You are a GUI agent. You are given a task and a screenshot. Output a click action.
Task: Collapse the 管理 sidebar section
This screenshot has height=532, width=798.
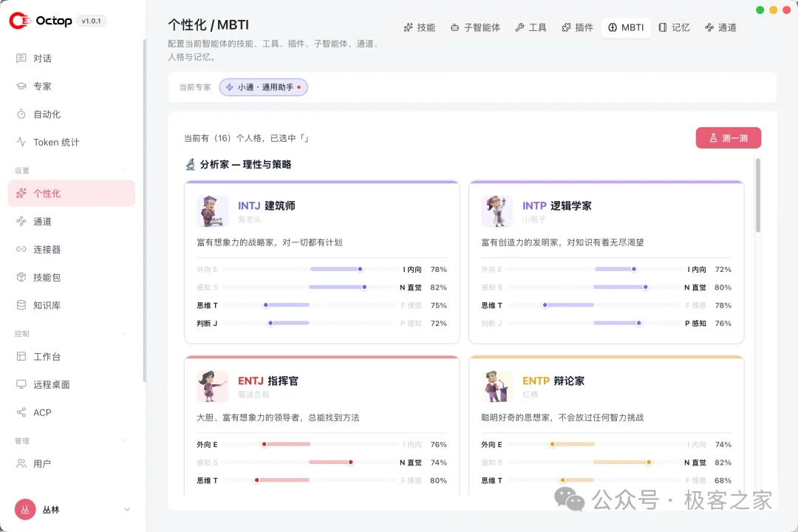click(x=125, y=441)
